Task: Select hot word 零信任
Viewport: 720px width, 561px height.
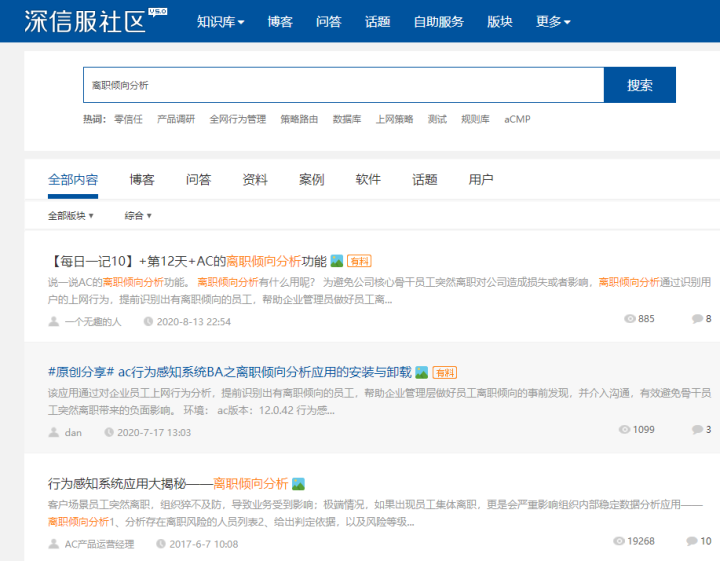Action: tap(128, 119)
